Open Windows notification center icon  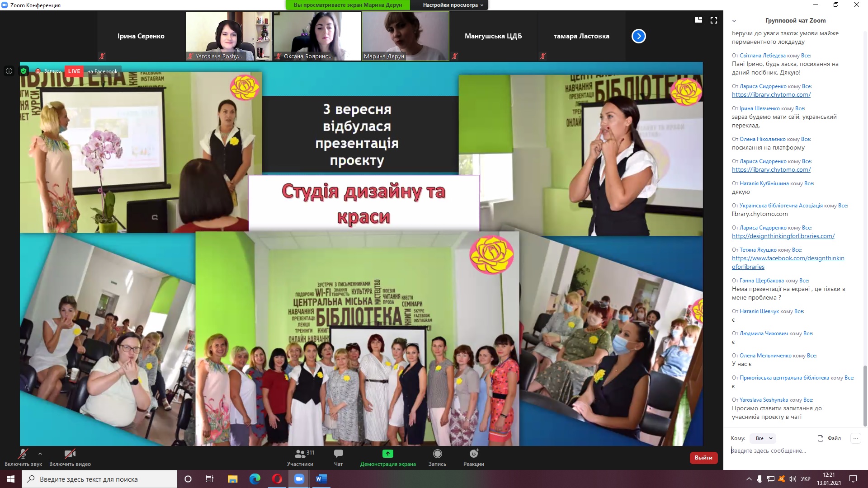pyautogui.click(x=853, y=479)
